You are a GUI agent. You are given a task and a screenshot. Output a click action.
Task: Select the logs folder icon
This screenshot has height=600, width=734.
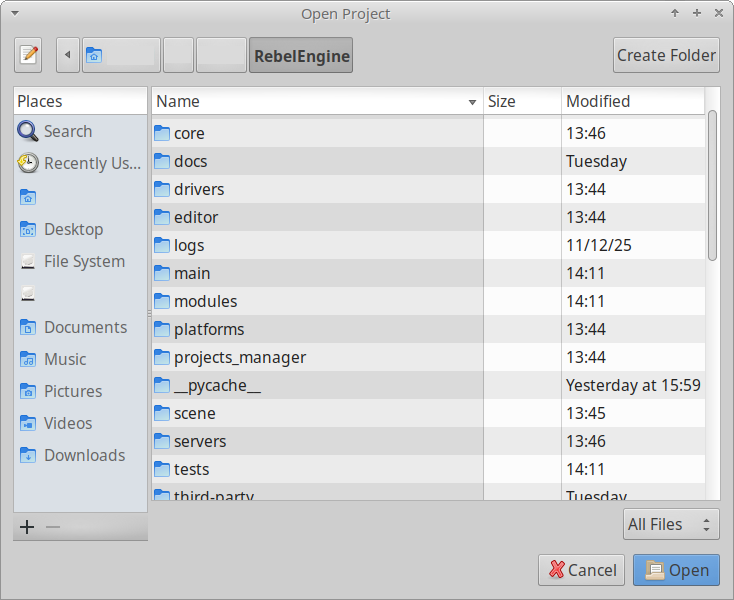pyautogui.click(x=162, y=245)
